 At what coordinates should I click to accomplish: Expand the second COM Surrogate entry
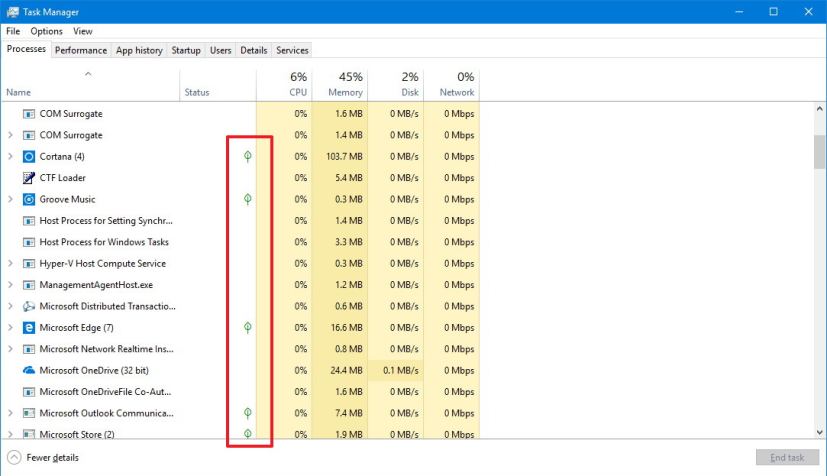[10, 135]
